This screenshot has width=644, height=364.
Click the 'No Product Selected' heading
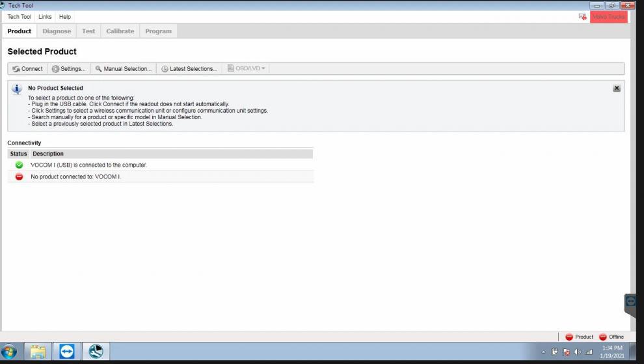(x=55, y=88)
